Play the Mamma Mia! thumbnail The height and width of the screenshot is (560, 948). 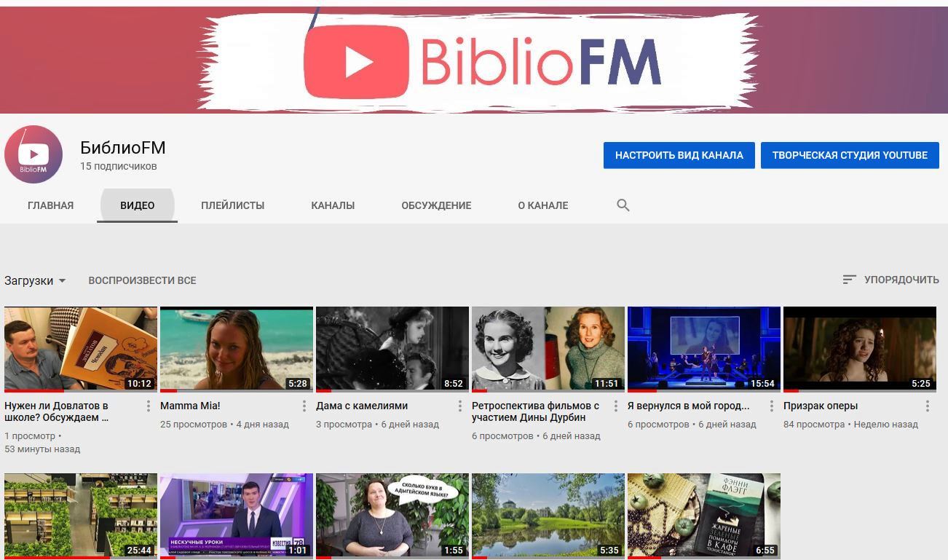(x=237, y=350)
